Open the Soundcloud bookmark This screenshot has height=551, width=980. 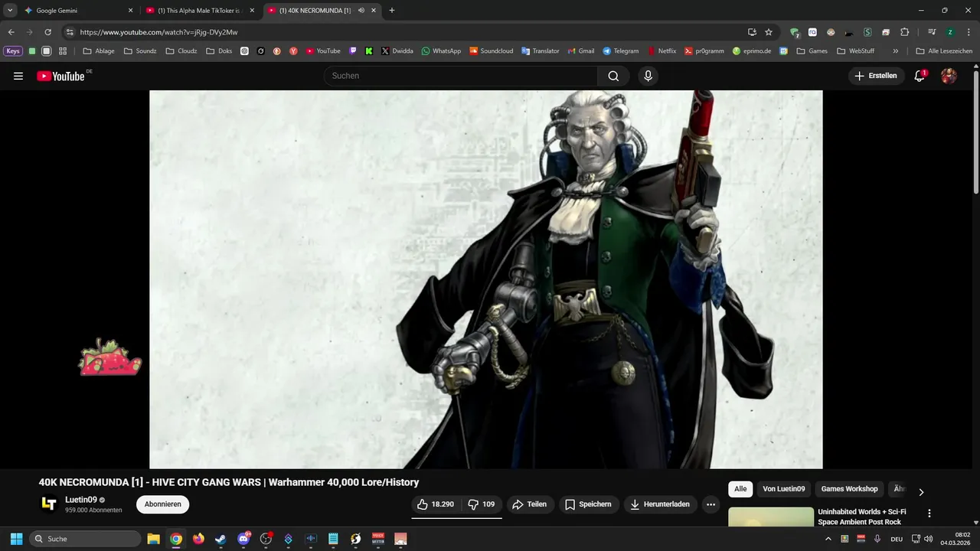[492, 51]
